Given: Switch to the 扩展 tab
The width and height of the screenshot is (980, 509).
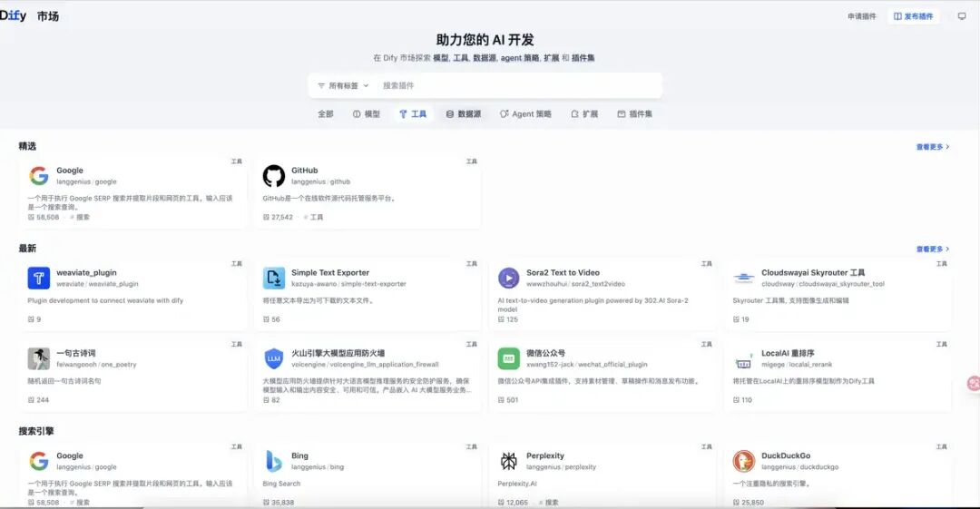Looking at the screenshot, I should tap(584, 113).
